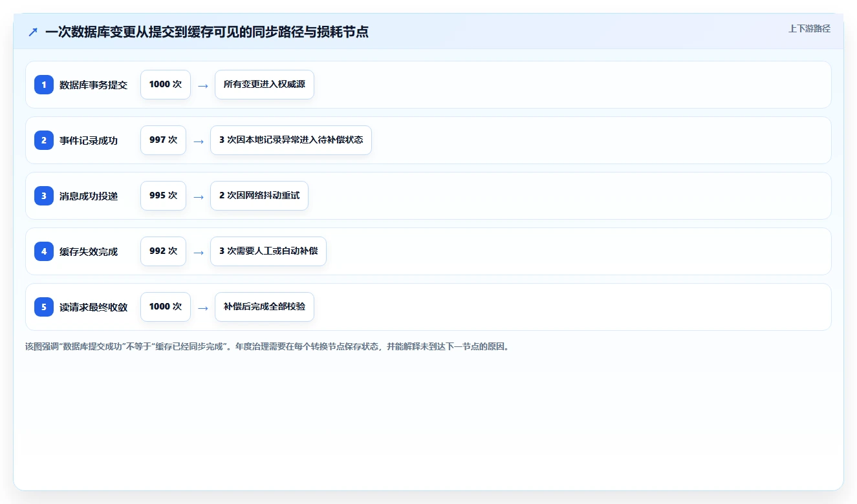Click the 1000 次 chip in 读请求最终收敛 row

pos(166,307)
